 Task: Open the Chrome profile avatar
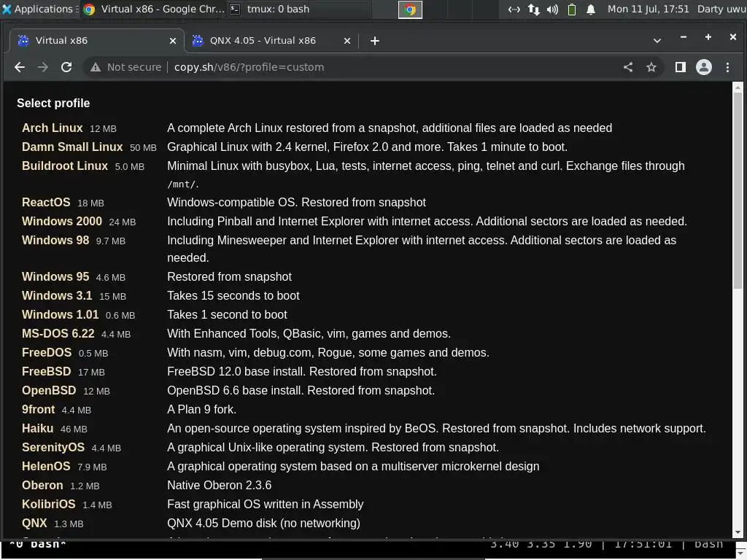(x=704, y=67)
